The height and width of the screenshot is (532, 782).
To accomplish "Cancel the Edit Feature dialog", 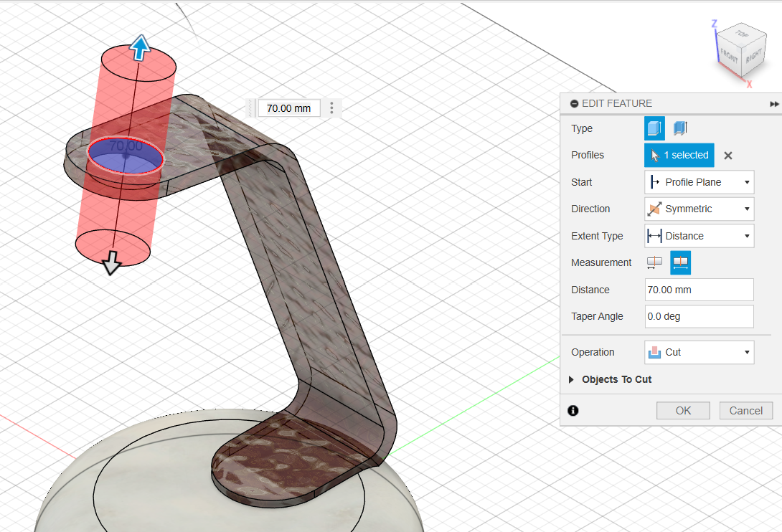I will pyautogui.click(x=746, y=410).
